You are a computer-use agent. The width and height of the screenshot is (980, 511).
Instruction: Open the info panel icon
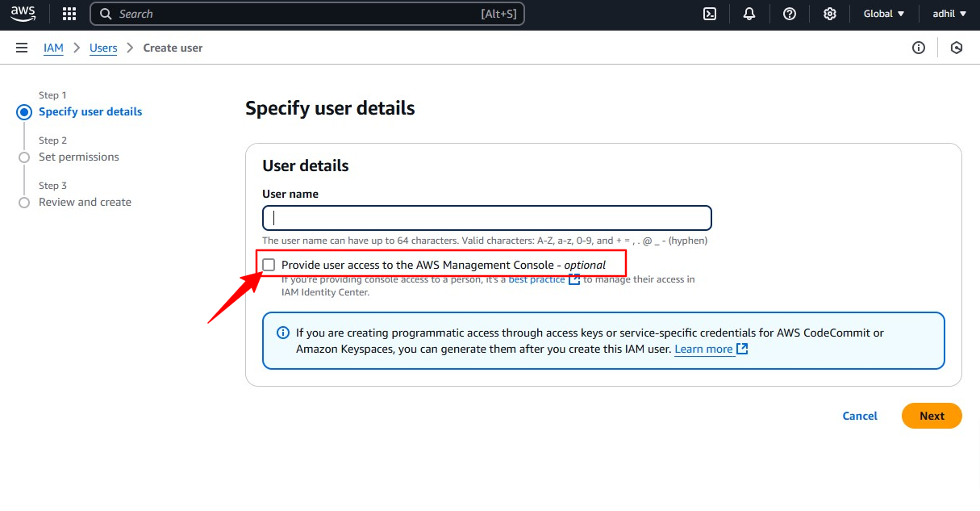(x=919, y=48)
